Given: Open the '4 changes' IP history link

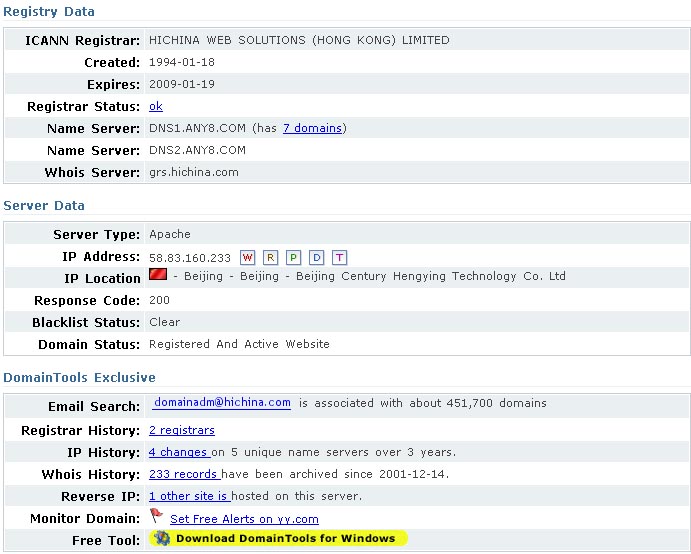Looking at the screenshot, I should coord(178,452).
